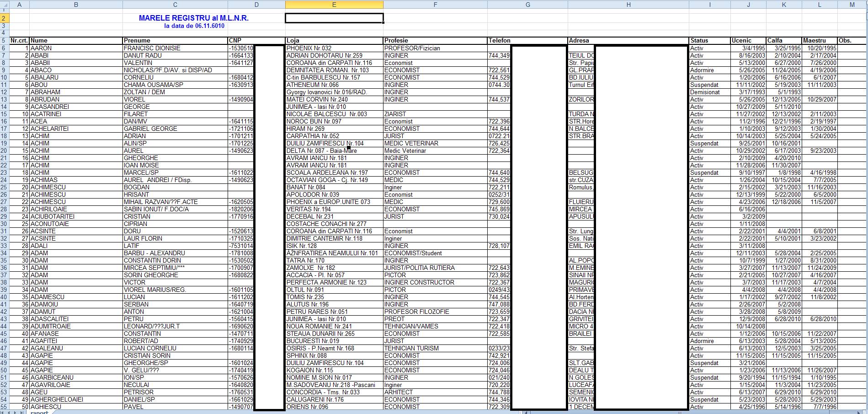
Task: Click row 30 header
Action: [x=4, y=224]
